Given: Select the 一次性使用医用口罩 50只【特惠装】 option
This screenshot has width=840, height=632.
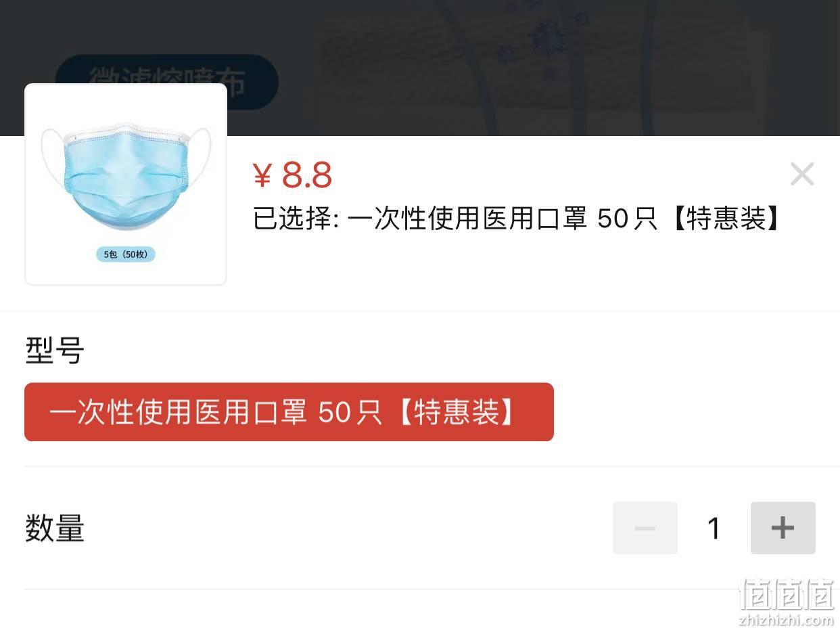Looking at the screenshot, I should pos(289,412).
